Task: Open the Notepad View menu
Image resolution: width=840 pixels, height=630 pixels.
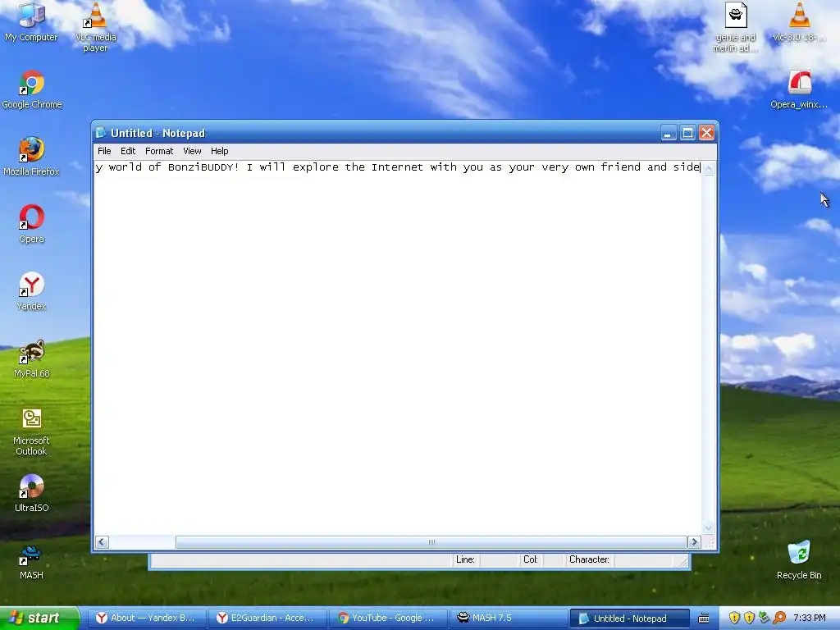Action: [x=192, y=151]
